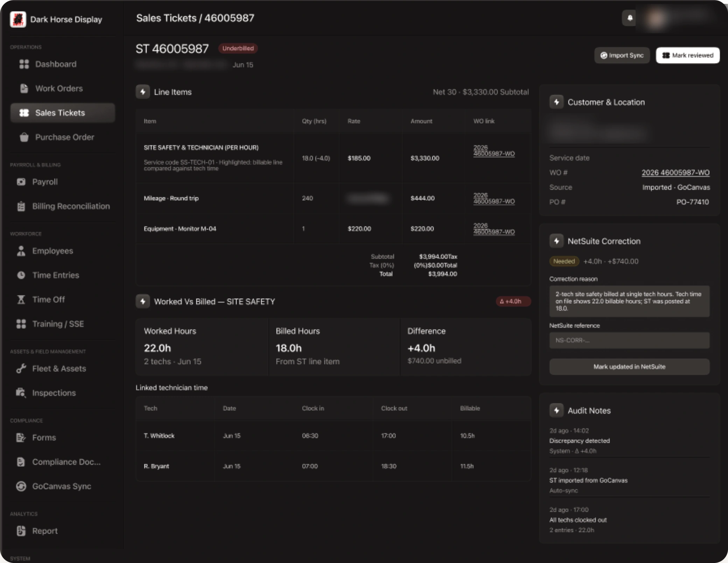Image resolution: width=728 pixels, height=563 pixels.
Task: Click the Underbilled status badge
Action: click(238, 48)
